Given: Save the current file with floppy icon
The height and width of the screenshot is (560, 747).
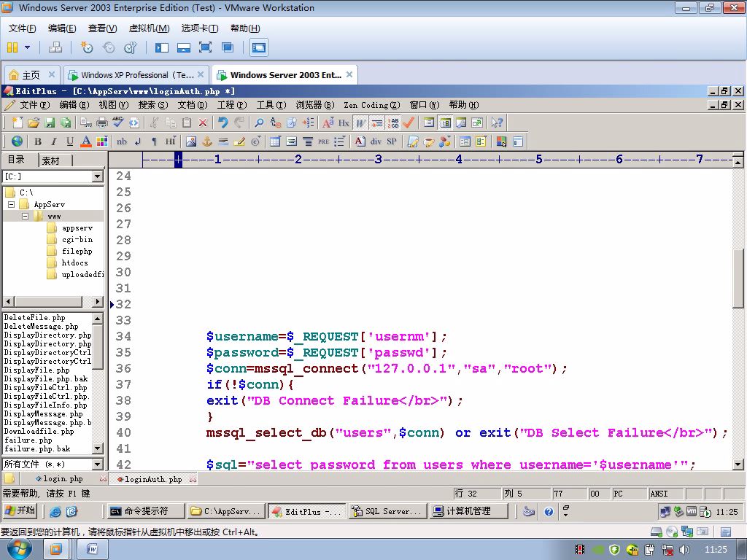Looking at the screenshot, I should click(50, 122).
